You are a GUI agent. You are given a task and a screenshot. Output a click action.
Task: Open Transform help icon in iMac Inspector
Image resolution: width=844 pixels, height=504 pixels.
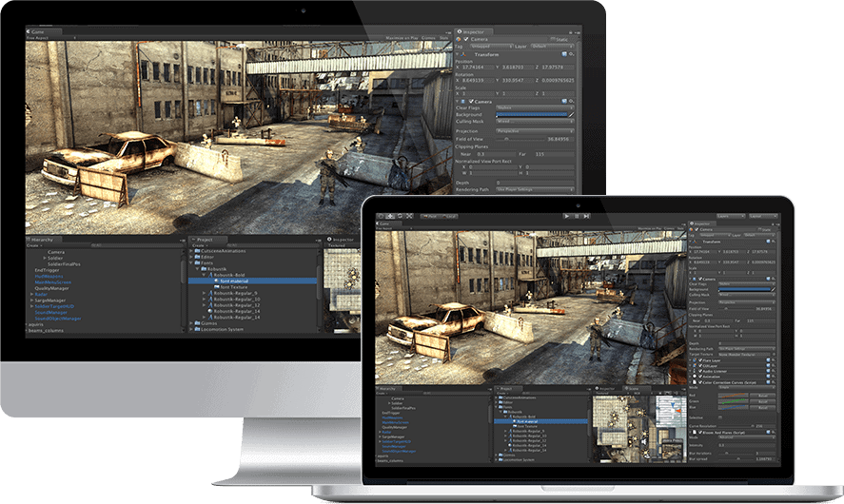(x=564, y=54)
